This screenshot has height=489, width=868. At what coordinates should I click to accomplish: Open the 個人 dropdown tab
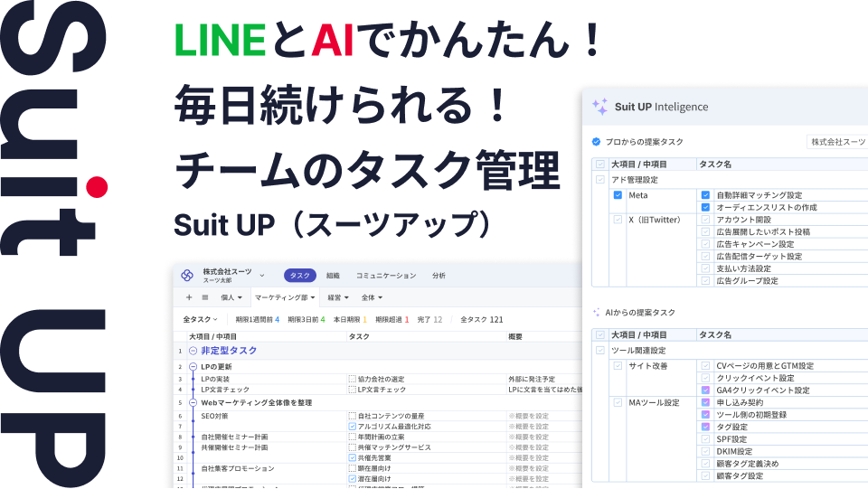coord(231,297)
